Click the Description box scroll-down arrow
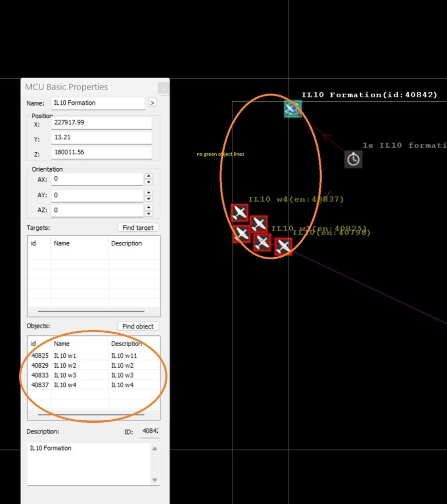 [x=155, y=480]
